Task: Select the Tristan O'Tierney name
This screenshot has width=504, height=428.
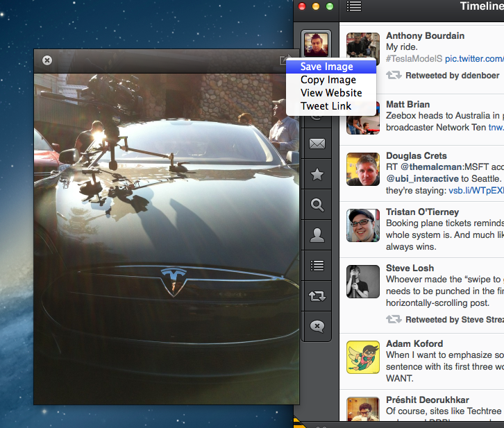Action: pyautogui.click(x=422, y=212)
